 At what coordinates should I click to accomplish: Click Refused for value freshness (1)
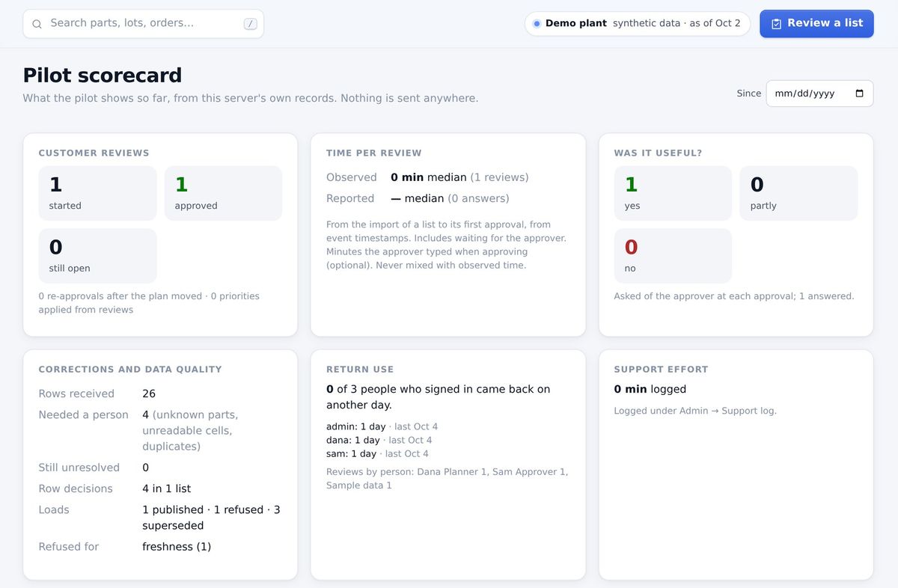[x=177, y=547]
